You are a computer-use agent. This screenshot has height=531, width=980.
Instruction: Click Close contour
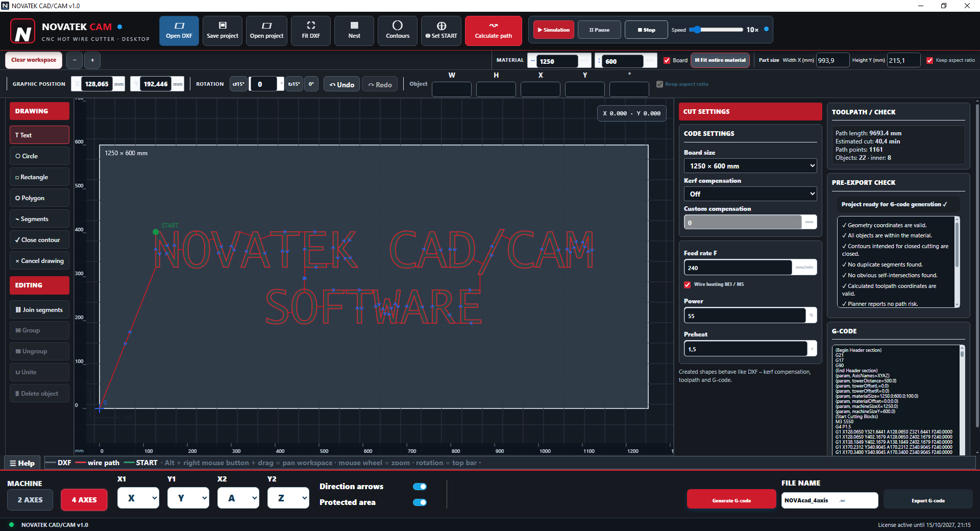coord(39,239)
